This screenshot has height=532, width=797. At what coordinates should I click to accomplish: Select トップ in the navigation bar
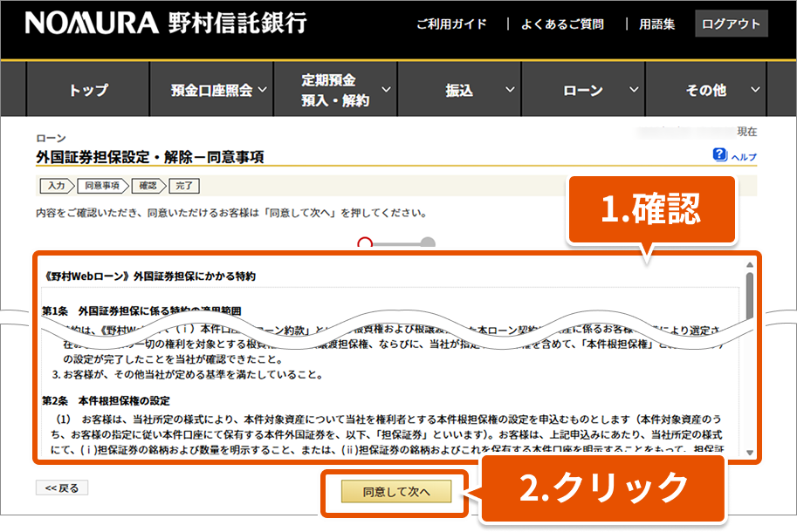pyautogui.click(x=88, y=90)
